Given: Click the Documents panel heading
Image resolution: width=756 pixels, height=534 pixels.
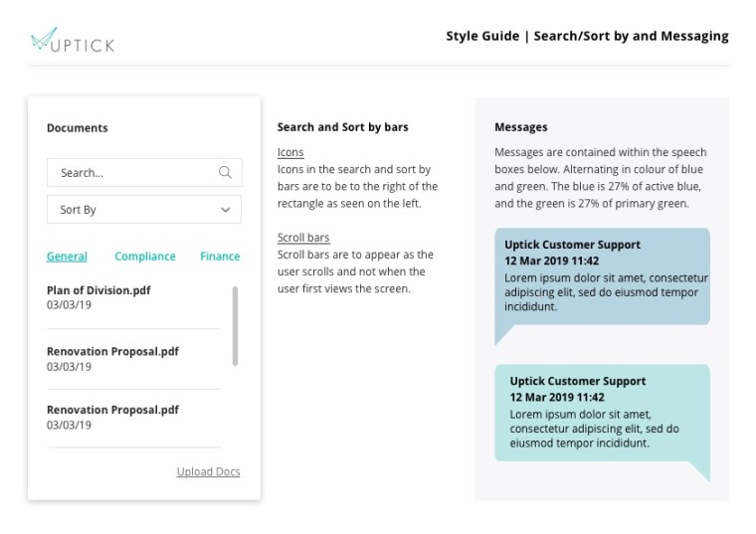Looking at the screenshot, I should [x=78, y=127].
